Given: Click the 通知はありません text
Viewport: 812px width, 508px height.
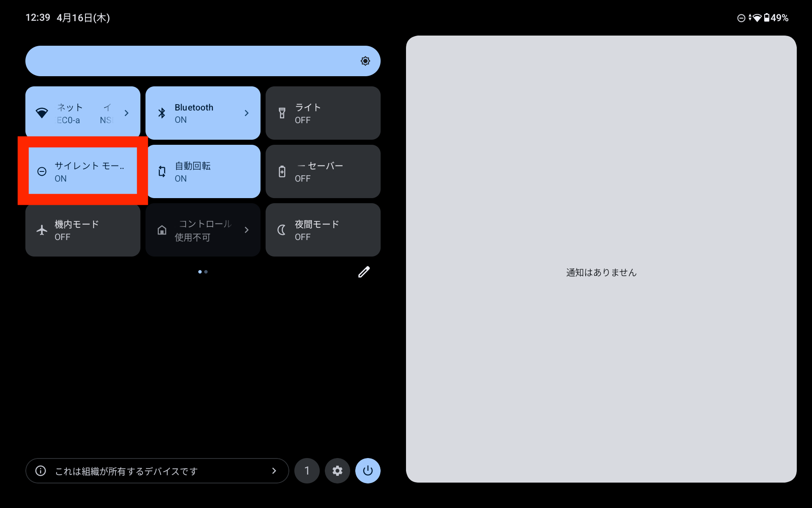Looking at the screenshot, I should pos(601,273).
